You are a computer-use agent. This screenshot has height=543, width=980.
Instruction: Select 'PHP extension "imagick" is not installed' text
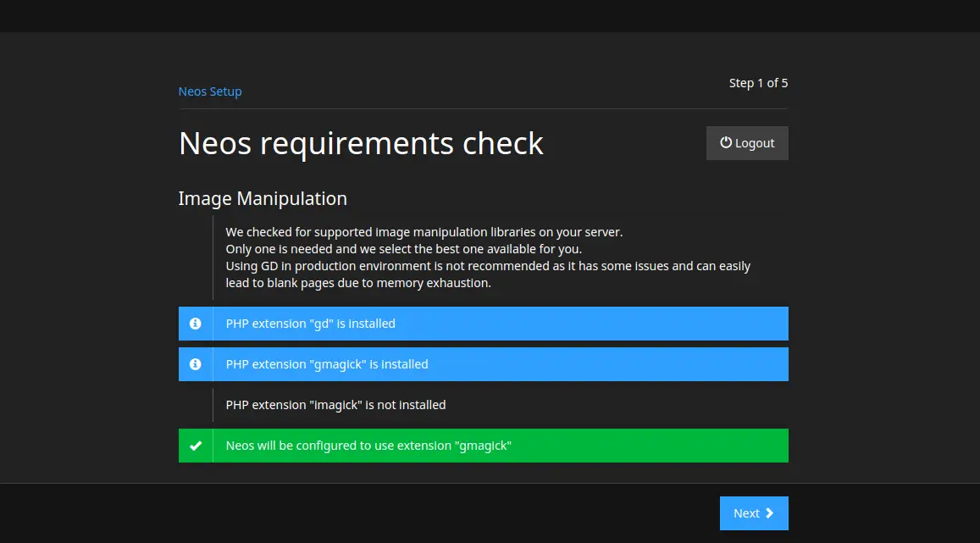coord(335,405)
